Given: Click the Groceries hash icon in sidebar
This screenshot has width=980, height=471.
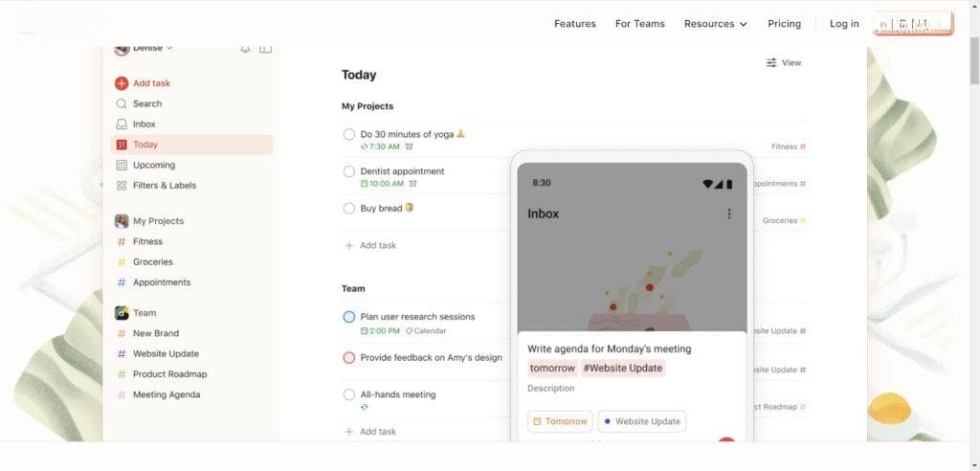Looking at the screenshot, I should pos(122,262).
